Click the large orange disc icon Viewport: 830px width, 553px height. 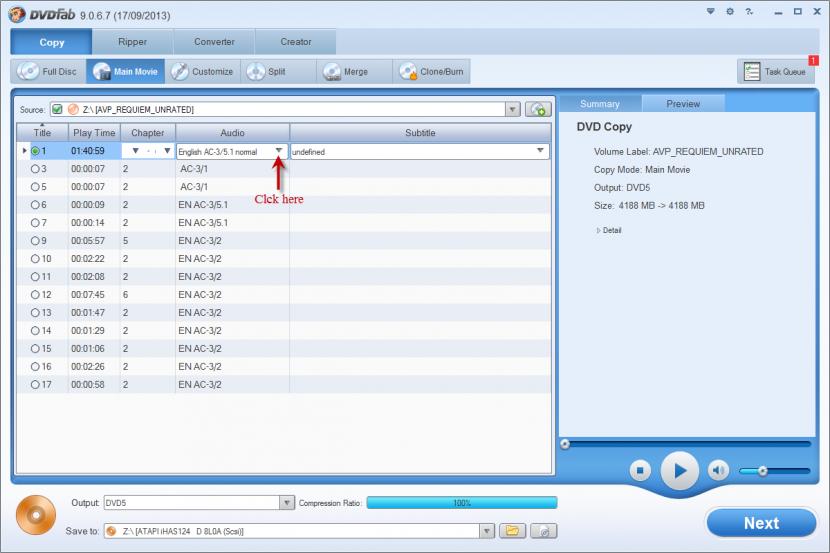point(36,515)
